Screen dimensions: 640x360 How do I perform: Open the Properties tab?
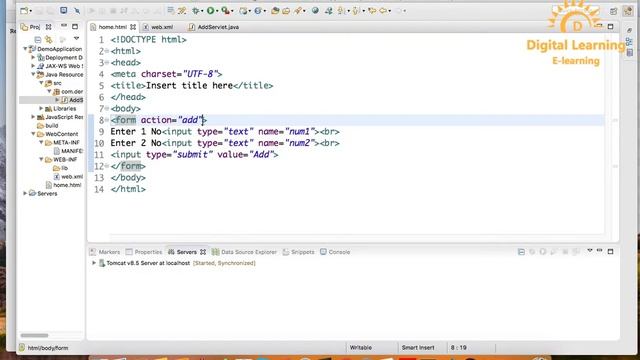[144, 252]
